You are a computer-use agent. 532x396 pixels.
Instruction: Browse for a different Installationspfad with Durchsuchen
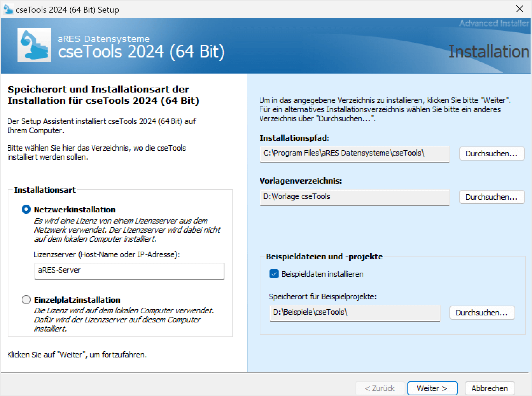(x=491, y=153)
